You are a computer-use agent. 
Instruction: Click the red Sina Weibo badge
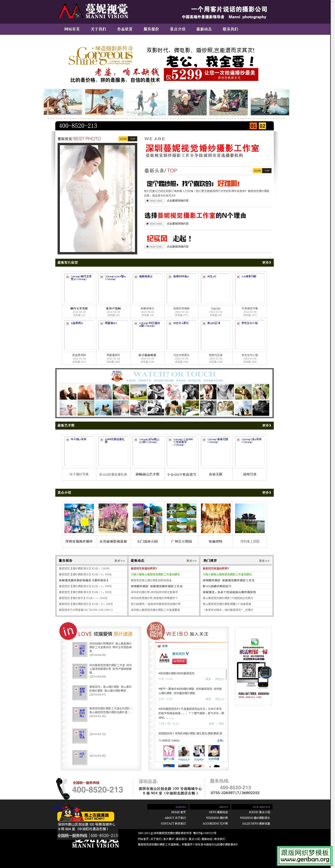pos(156,631)
